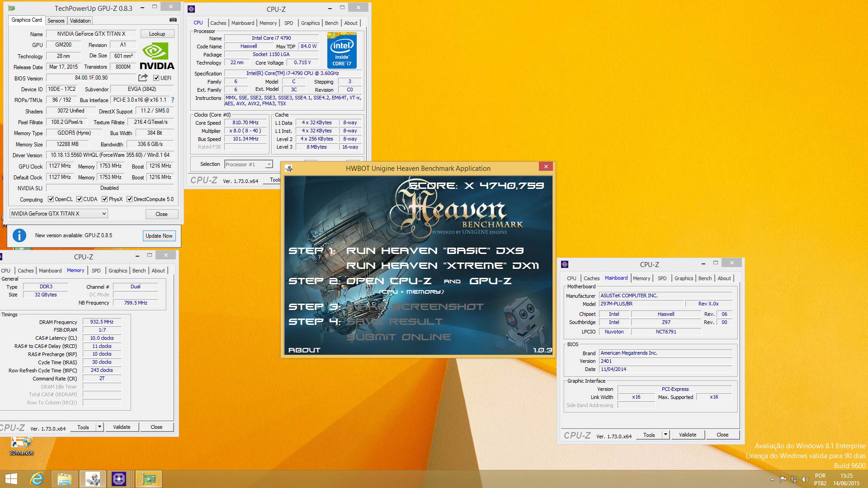Image resolution: width=868 pixels, height=488 pixels.
Task: Click Open CPU-Z in Heaven app
Action: coord(389,281)
